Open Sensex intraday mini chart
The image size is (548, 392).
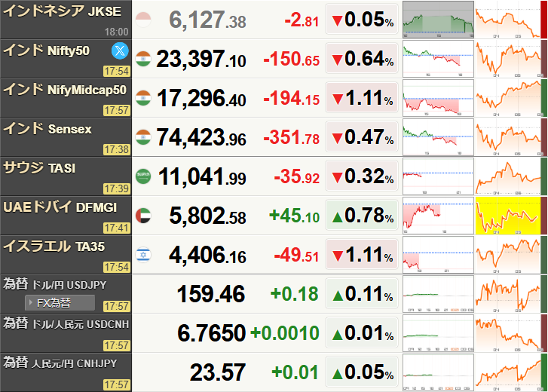pos(438,137)
